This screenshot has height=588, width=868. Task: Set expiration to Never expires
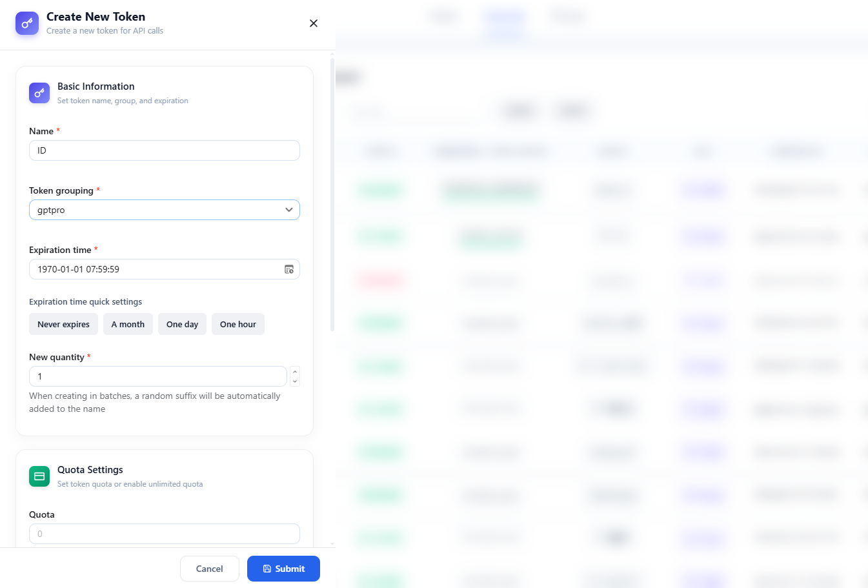point(63,324)
